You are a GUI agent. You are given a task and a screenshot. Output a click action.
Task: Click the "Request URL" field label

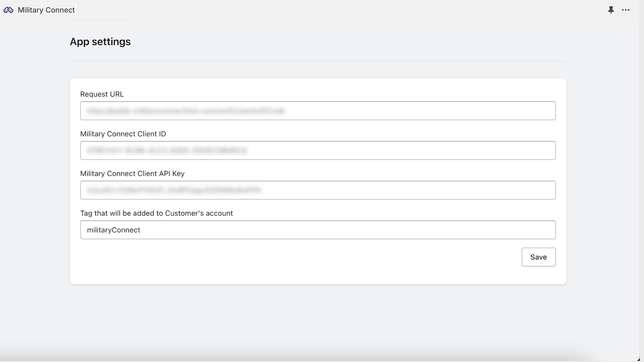(x=102, y=94)
